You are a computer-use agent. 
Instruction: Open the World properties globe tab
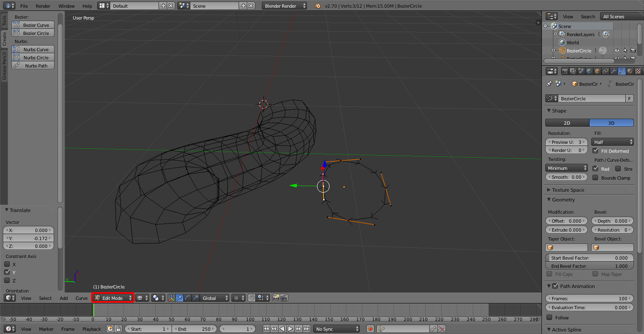[589, 71]
